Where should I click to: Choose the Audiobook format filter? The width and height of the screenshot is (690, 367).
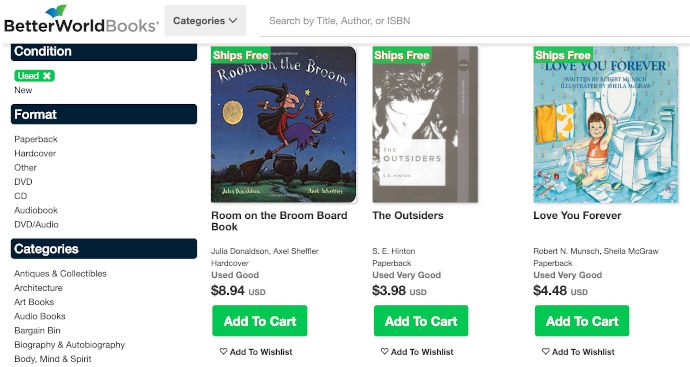pyautogui.click(x=36, y=210)
